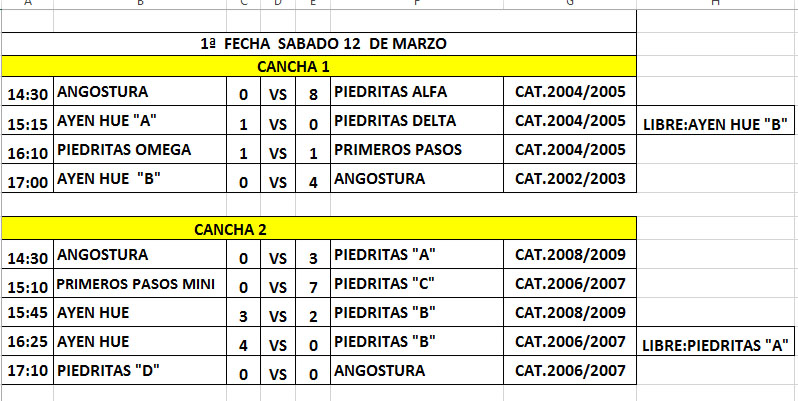Click the 17:00 time cell
The height and width of the screenshot is (401, 798).
point(28,181)
